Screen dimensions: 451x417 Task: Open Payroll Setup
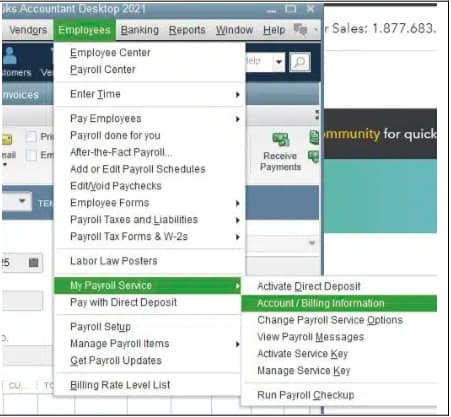148,327
